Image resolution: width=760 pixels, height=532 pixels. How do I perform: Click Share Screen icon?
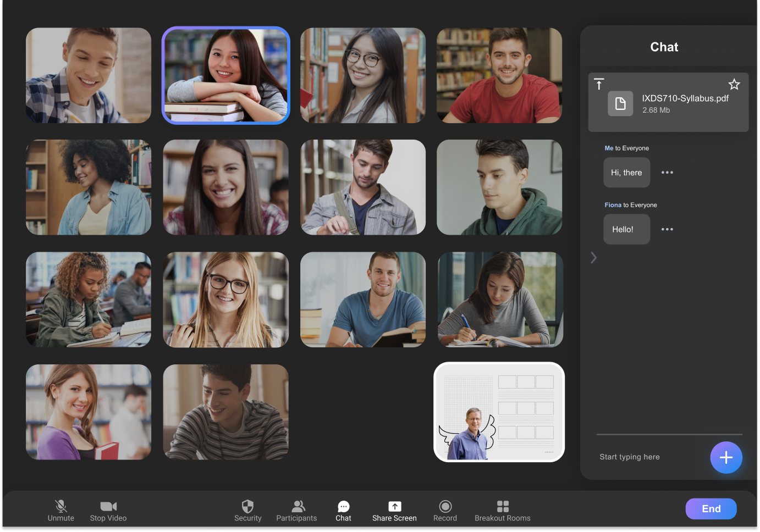394,506
